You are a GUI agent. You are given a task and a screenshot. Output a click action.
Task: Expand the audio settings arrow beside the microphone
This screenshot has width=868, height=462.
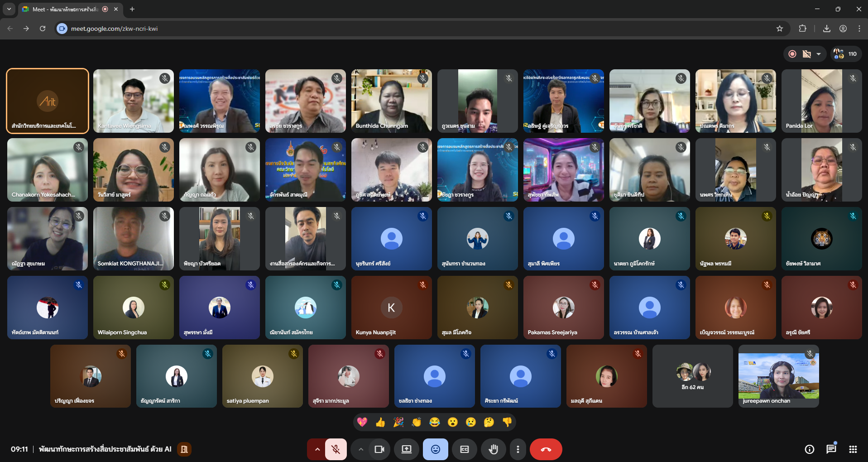317,449
